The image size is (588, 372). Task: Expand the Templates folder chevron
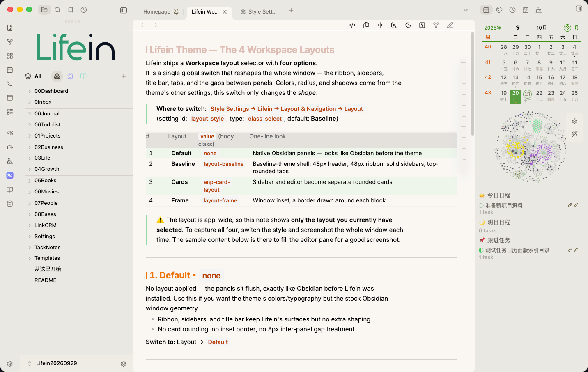(x=30, y=258)
